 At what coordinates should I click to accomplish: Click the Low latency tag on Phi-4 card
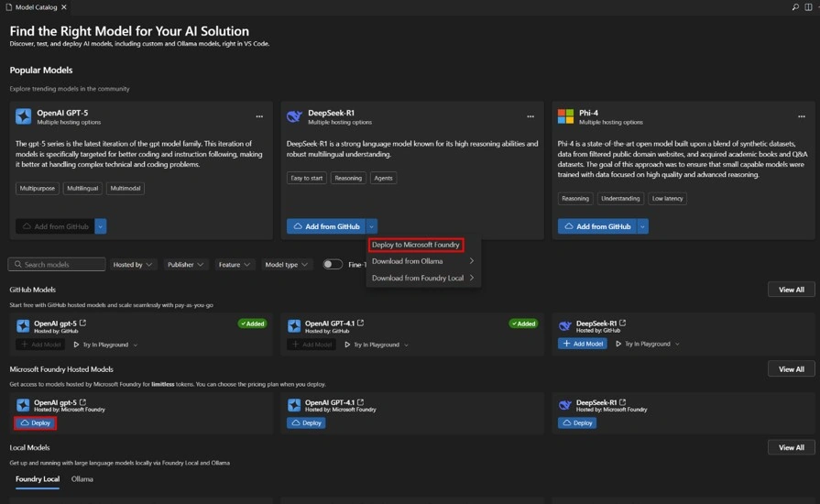coord(667,199)
